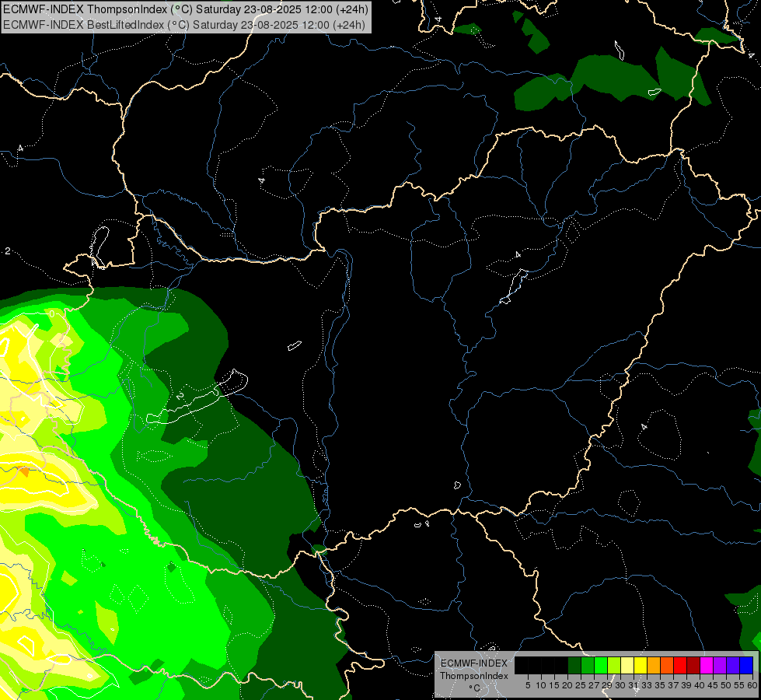Click the legend tick value 45
This screenshot has width=761, height=700.
(x=713, y=685)
